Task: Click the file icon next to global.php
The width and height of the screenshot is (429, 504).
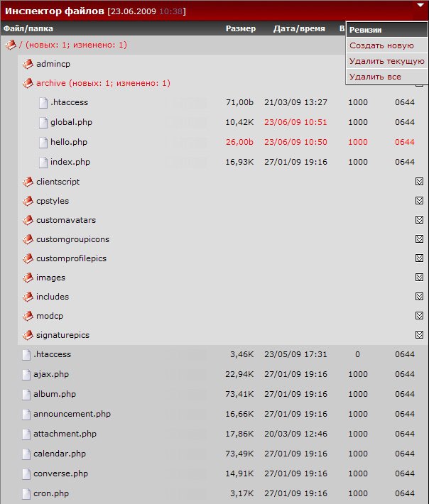Action: click(x=43, y=123)
